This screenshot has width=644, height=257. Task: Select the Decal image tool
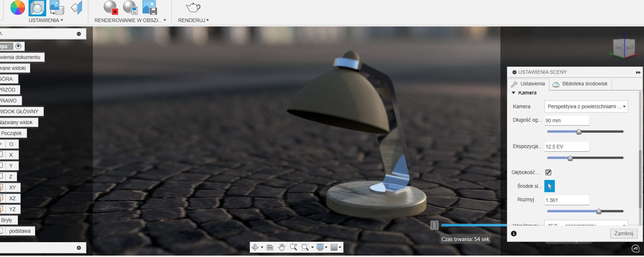click(x=57, y=8)
